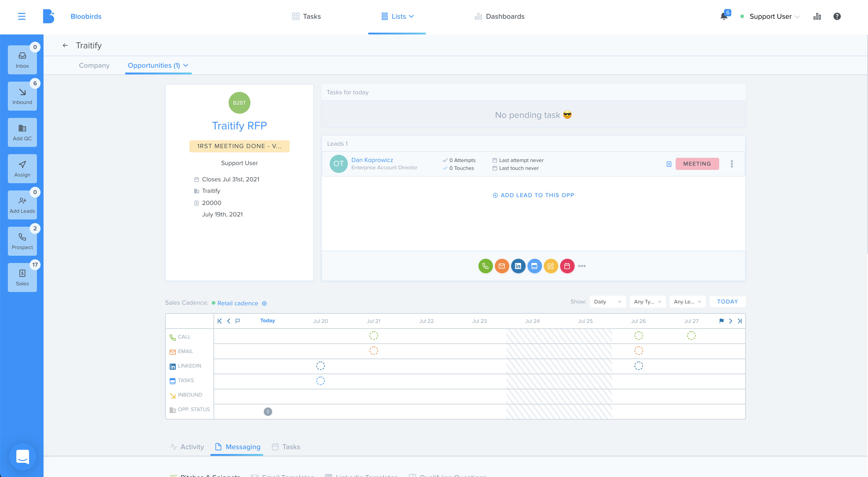
Task: Click the Jul 21 call cadence marker
Action: (374, 336)
